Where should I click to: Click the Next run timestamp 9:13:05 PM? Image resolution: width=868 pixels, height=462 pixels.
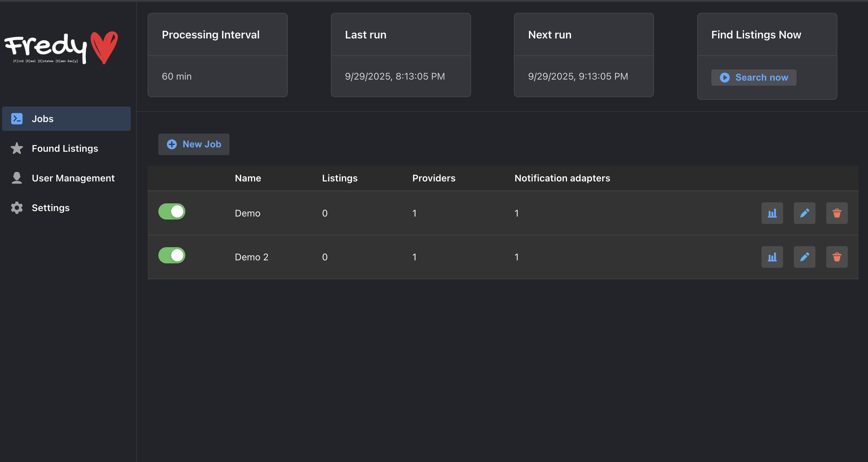point(578,76)
